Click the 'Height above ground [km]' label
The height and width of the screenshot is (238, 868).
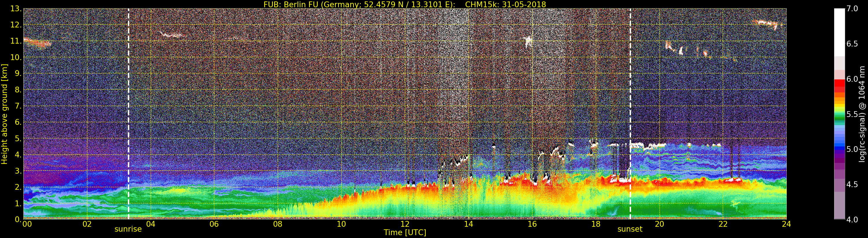(x=4, y=114)
